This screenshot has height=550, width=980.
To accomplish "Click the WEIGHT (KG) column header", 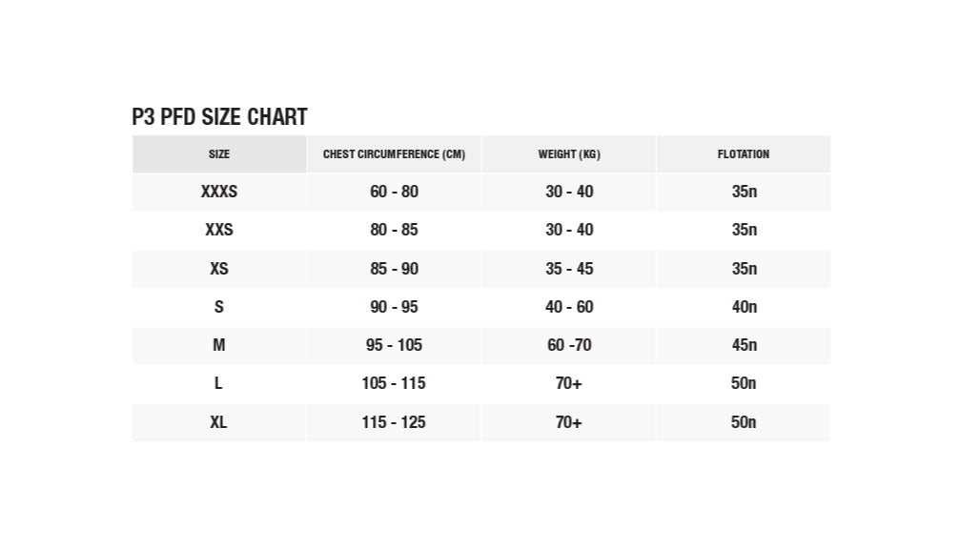I will (569, 153).
